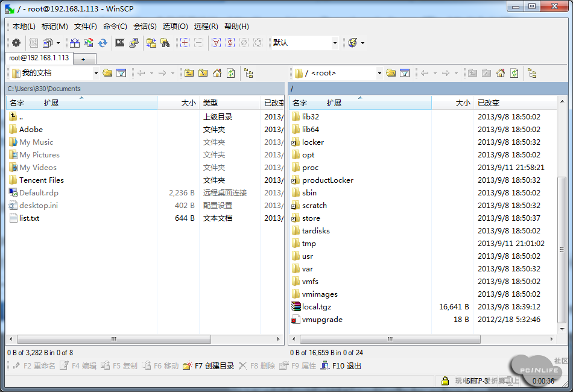Toggle the directory tree in remote panel

[533, 73]
